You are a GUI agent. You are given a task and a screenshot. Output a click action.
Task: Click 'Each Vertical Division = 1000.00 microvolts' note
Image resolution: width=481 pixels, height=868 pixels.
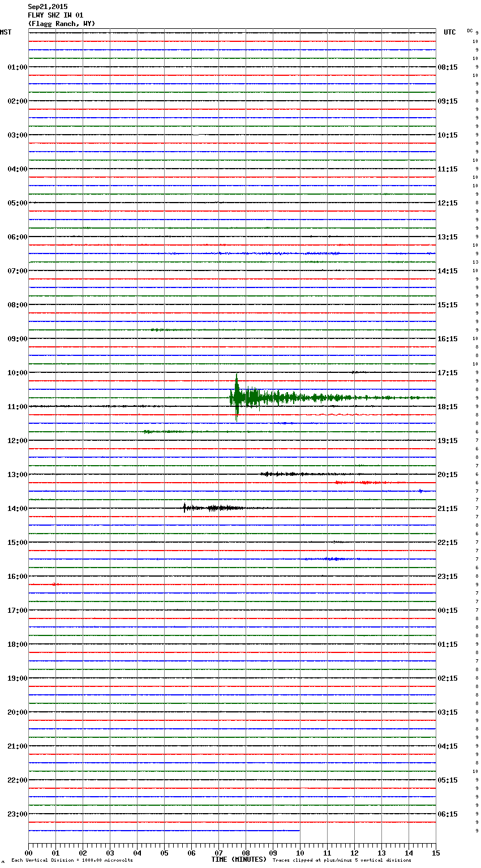(72, 861)
